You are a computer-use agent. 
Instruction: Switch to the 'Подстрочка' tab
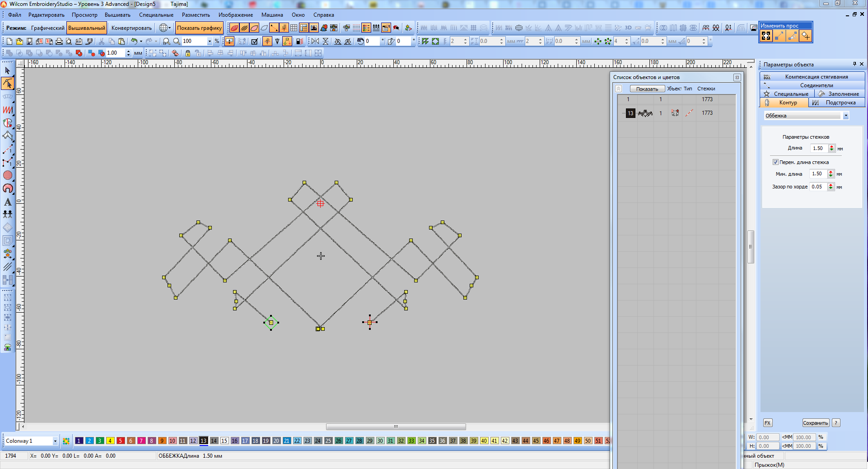pyautogui.click(x=840, y=103)
